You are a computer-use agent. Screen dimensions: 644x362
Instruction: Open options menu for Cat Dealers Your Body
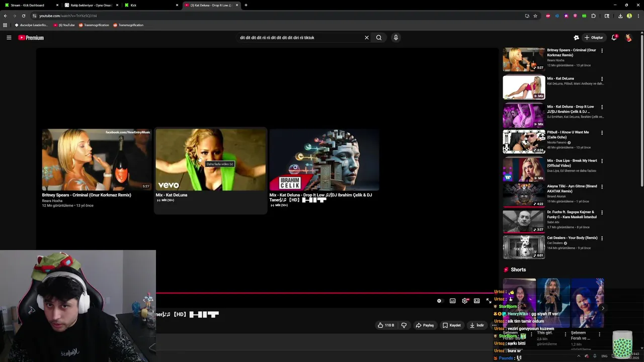pyautogui.click(x=602, y=238)
